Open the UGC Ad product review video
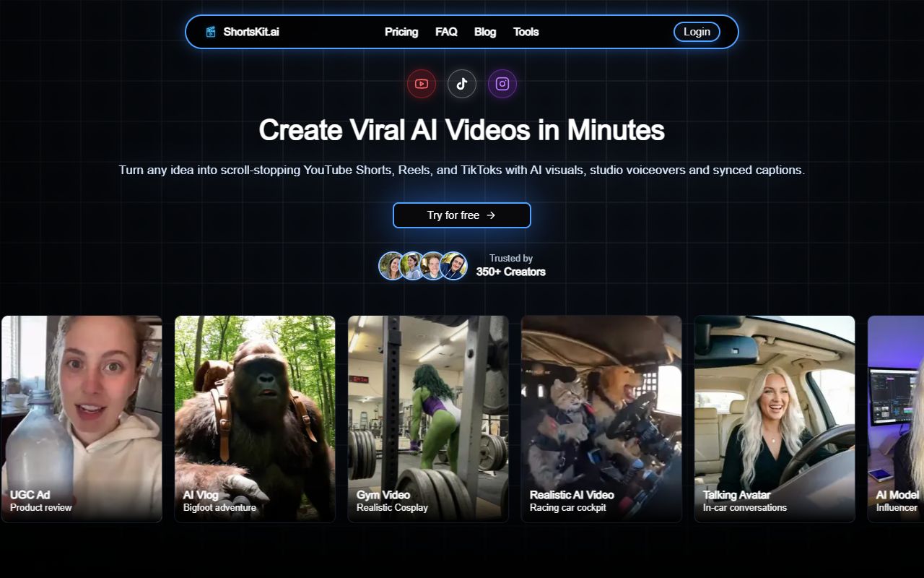 pyautogui.click(x=81, y=418)
